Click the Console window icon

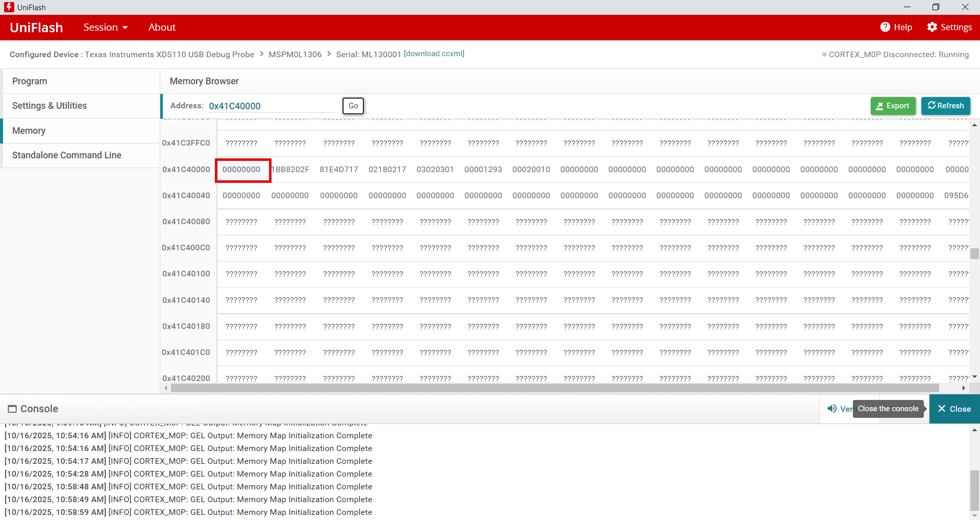(x=12, y=409)
